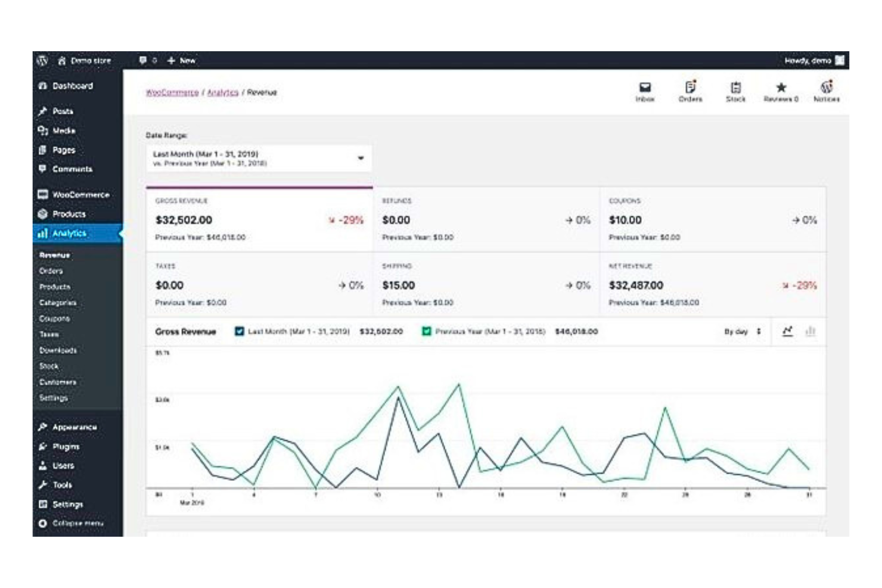Open the Customers analytics page
Viewport: 882px width, 588px height.
click(x=58, y=382)
